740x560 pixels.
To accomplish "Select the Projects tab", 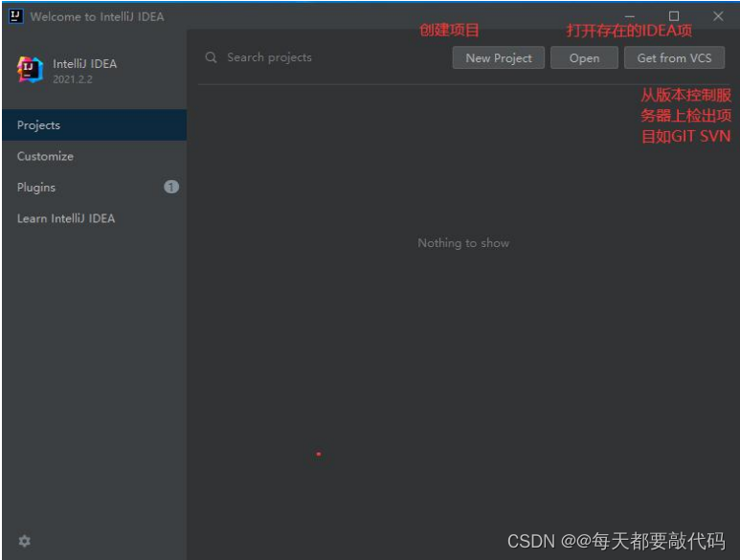I will coord(95,125).
